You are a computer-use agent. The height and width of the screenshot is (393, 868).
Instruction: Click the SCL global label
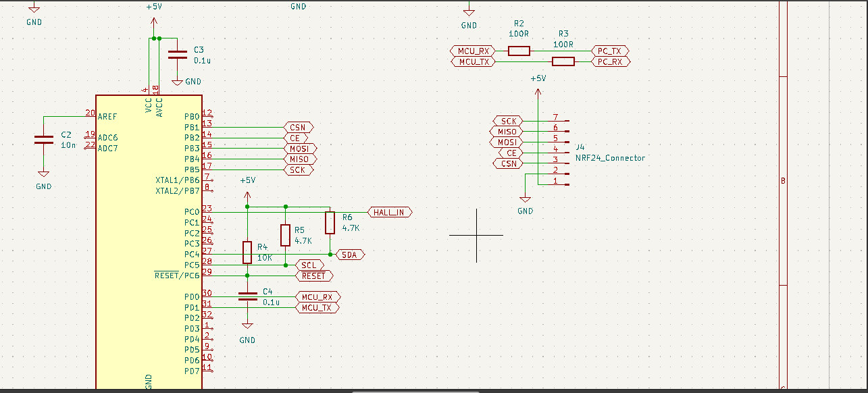tap(309, 265)
